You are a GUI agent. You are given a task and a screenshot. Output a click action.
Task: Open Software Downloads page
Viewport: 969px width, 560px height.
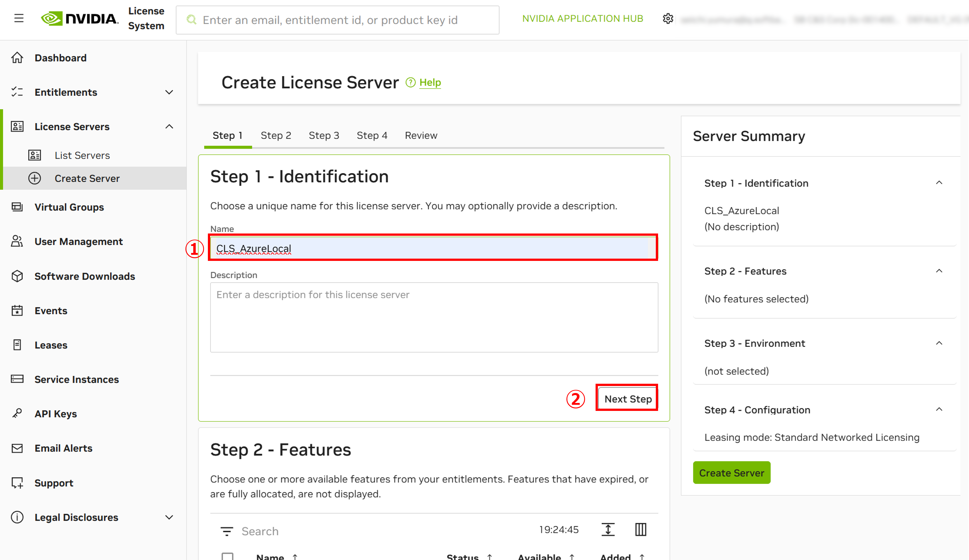[85, 276]
